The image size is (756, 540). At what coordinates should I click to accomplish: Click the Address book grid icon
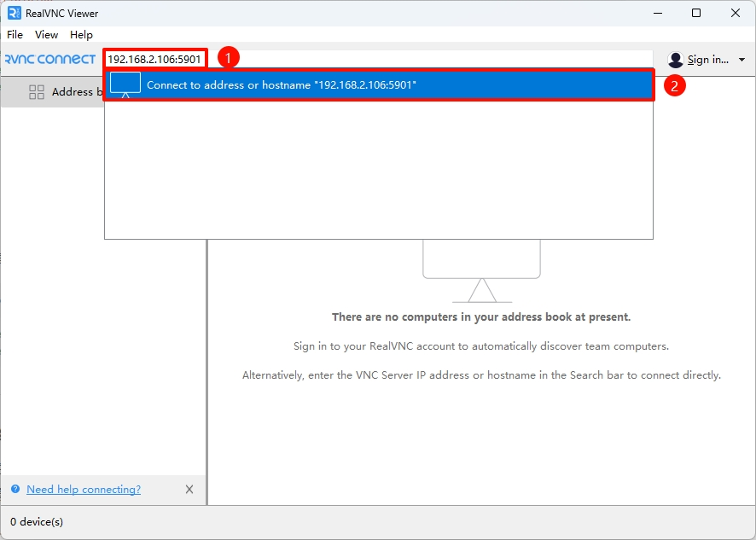(37, 92)
